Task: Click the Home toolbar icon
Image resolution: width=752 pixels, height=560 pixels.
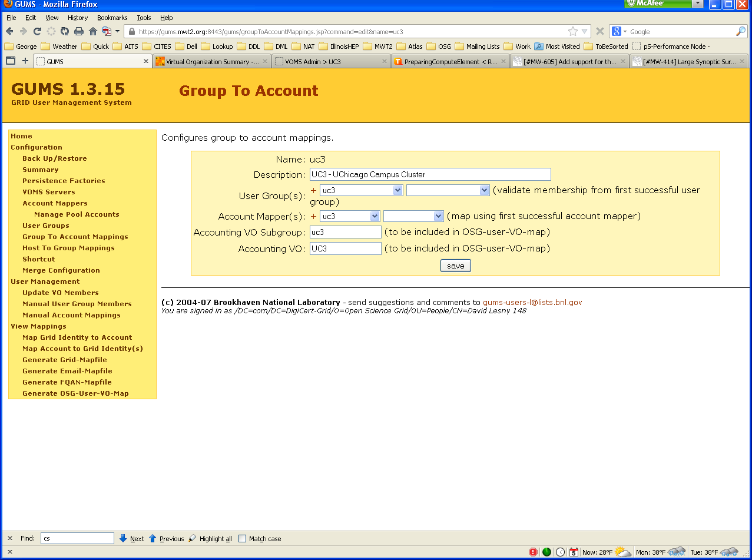Action: pos(92,31)
